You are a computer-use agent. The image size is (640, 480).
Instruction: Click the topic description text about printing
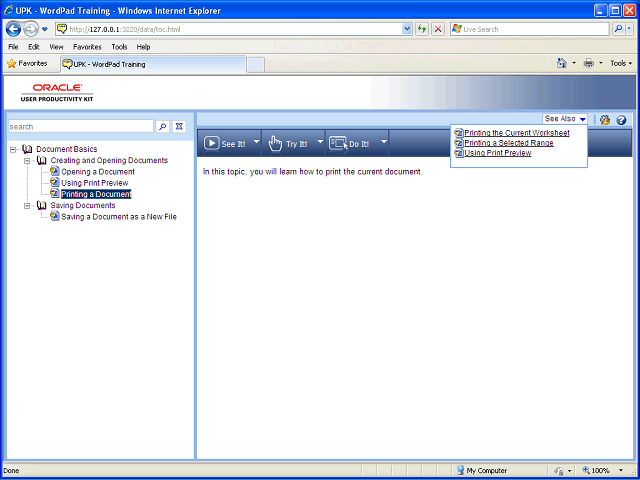(x=313, y=172)
